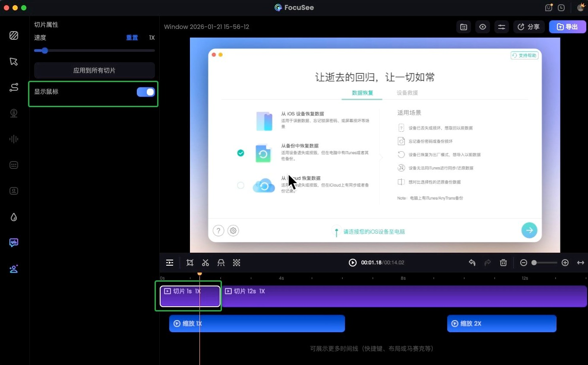The width and height of the screenshot is (588, 365).
Task: Open the audio waveform panel
Action: 14,139
